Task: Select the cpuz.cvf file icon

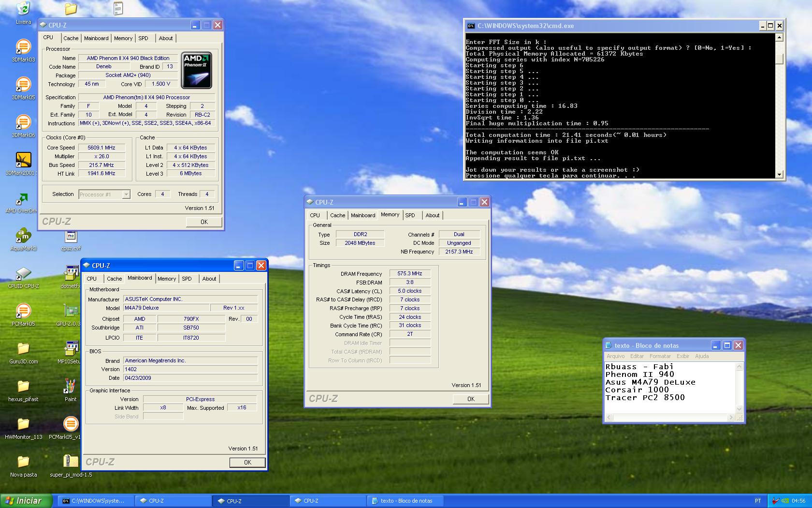Action: tap(71, 240)
